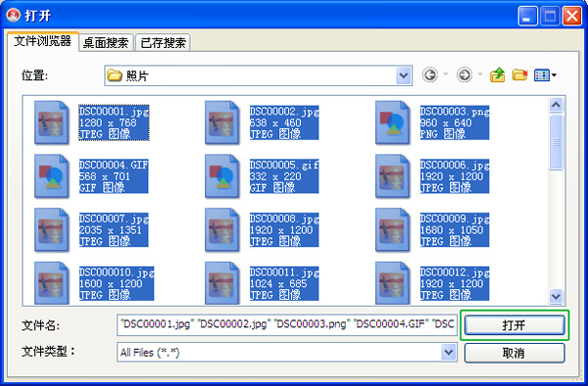Screen dimensions: 588x386
Task: Open the view mode menu icon
Action: tap(545, 75)
